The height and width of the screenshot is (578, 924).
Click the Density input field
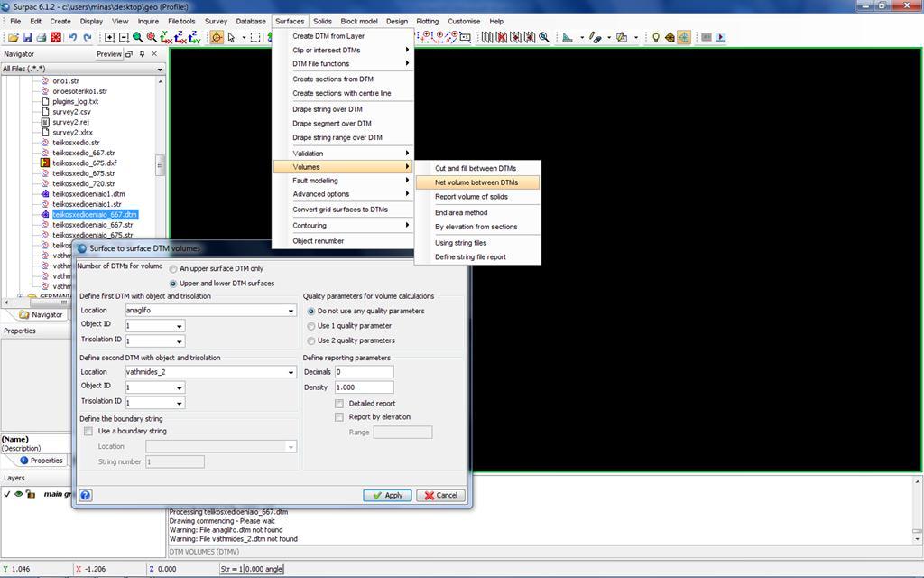(365, 387)
